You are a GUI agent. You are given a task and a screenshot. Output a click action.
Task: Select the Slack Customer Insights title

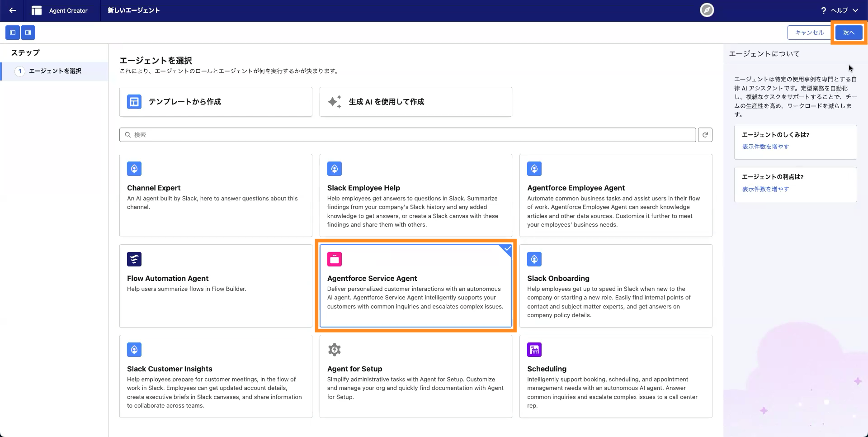coord(170,369)
